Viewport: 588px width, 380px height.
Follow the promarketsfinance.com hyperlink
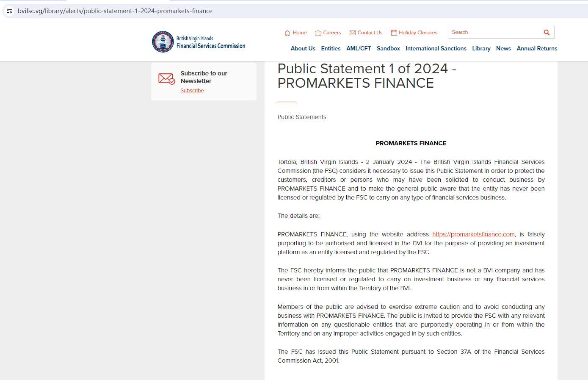click(x=473, y=234)
